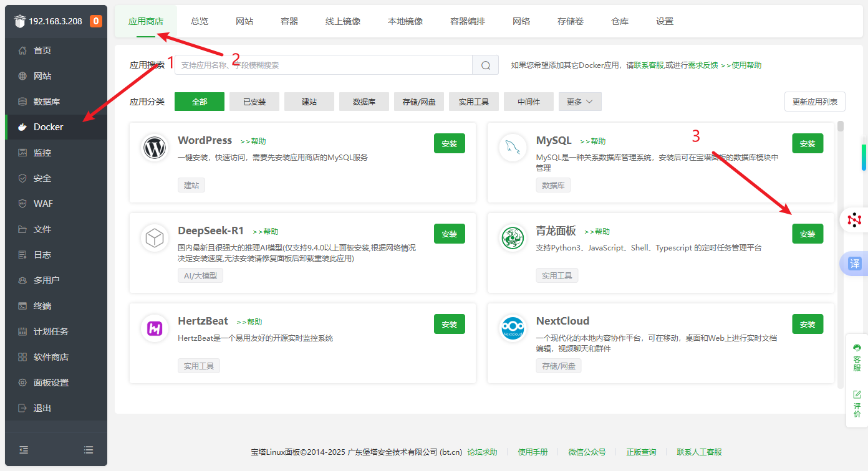Click the 青龙面板 dragon icon

point(513,238)
